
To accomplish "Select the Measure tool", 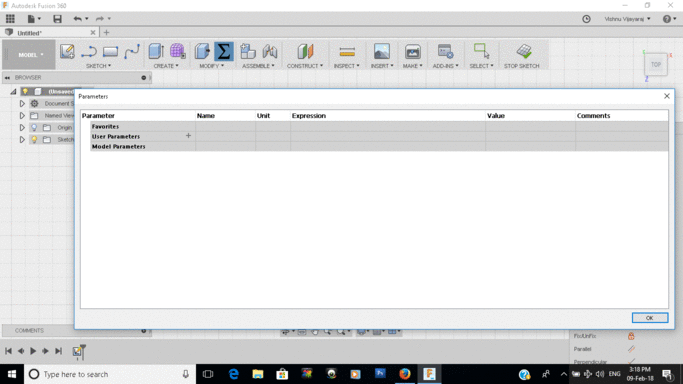I will pyautogui.click(x=347, y=51).
